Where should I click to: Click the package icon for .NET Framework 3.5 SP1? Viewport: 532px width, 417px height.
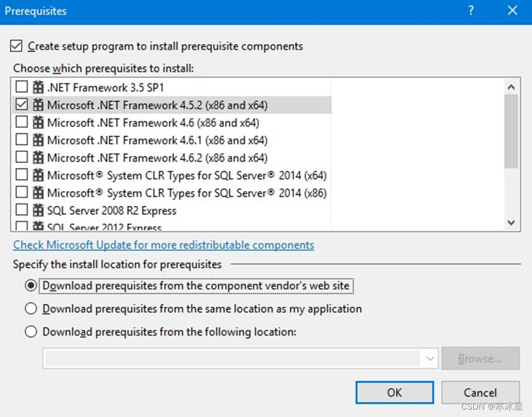(x=38, y=87)
